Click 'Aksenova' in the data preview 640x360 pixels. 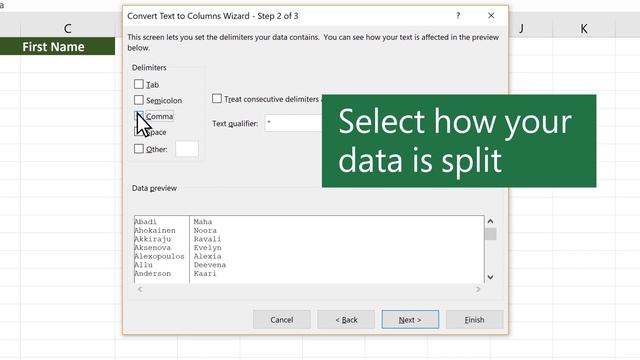coord(153,247)
